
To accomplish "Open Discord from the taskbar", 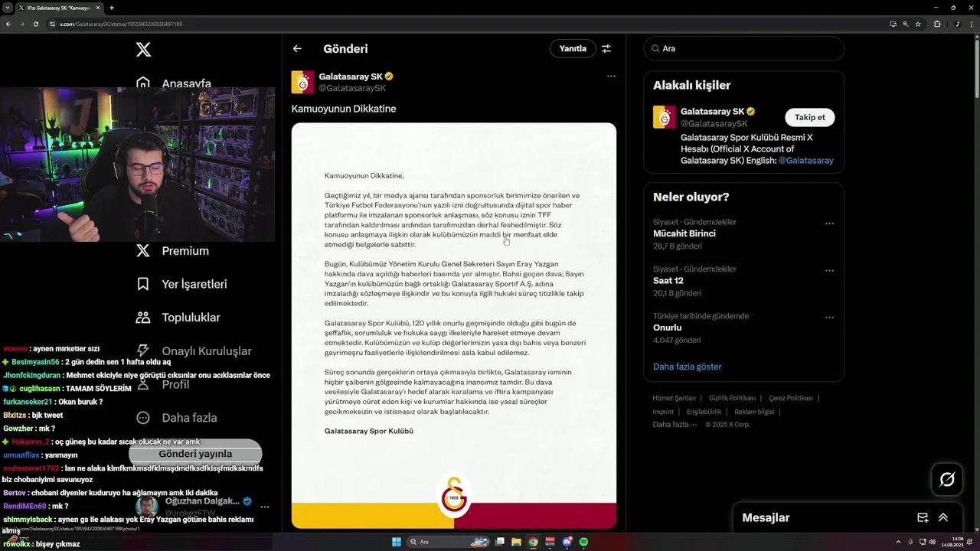I will tap(567, 542).
